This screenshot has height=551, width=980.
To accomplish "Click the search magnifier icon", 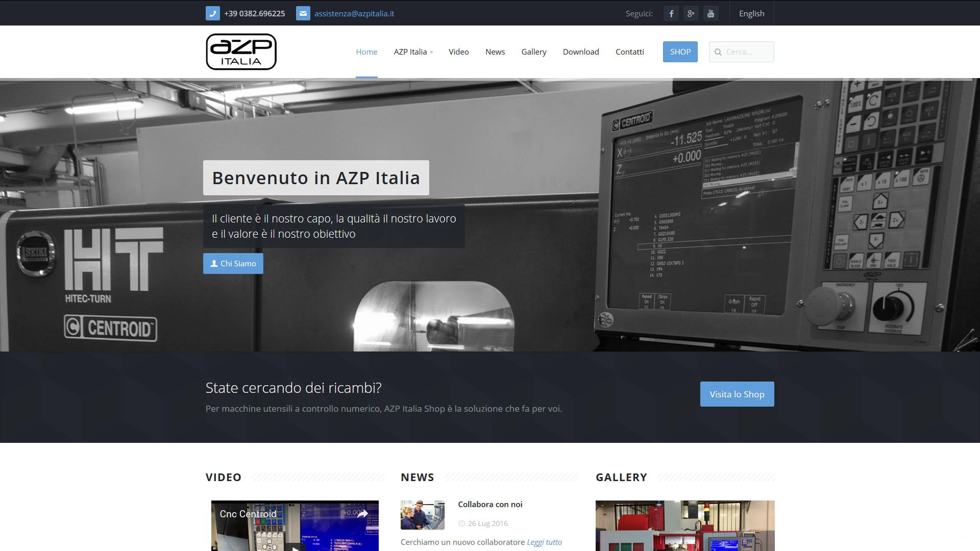I will [718, 52].
